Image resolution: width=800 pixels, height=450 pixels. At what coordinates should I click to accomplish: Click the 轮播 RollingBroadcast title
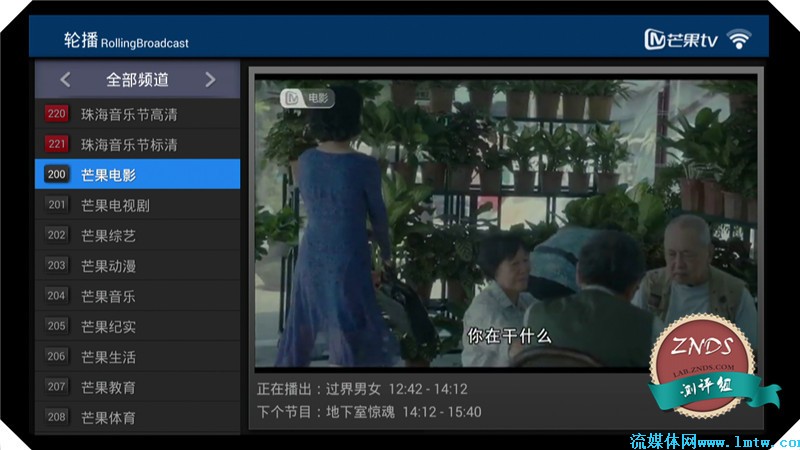coord(126,41)
